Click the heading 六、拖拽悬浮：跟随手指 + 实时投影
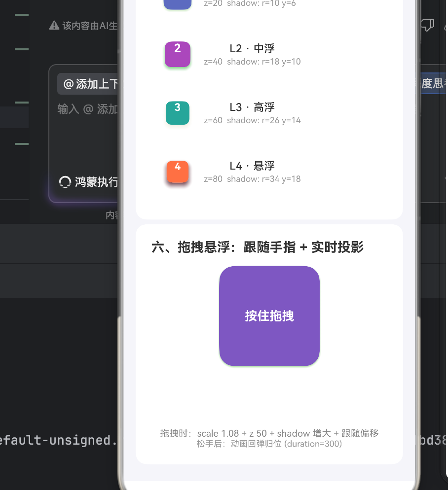The width and height of the screenshot is (448, 490). [257, 247]
